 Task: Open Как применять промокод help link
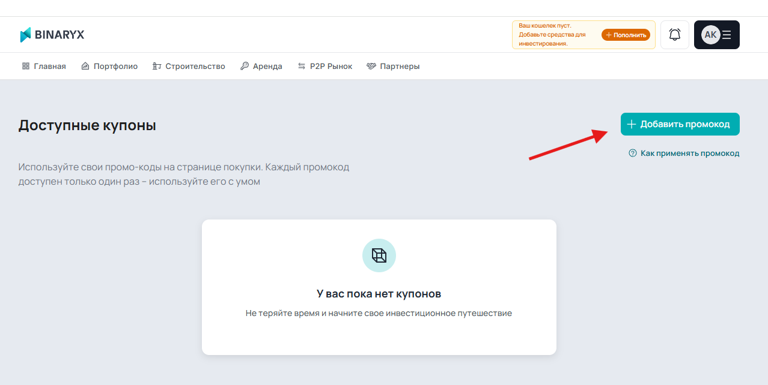[684, 153]
